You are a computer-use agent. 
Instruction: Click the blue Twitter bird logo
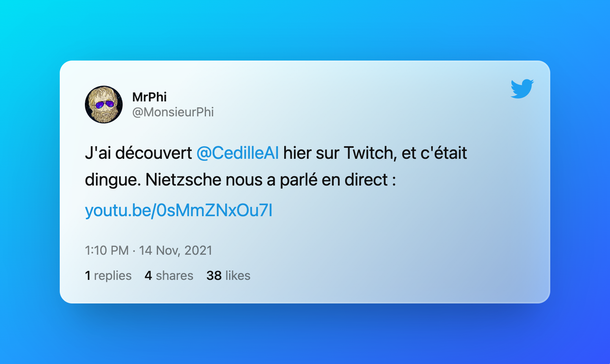tap(522, 88)
